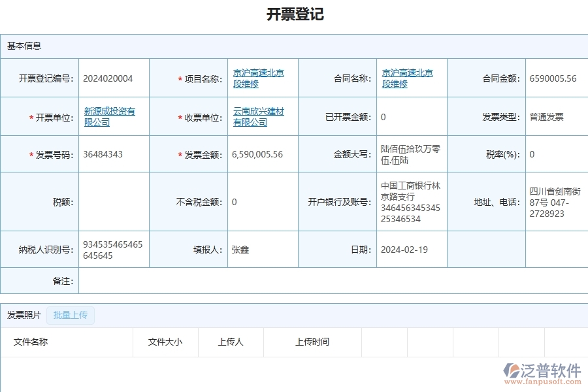Viewport: 588px width, 392px height.
Task: Open the 新源成投资有限公司 invoicing unit link
Action: point(109,116)
